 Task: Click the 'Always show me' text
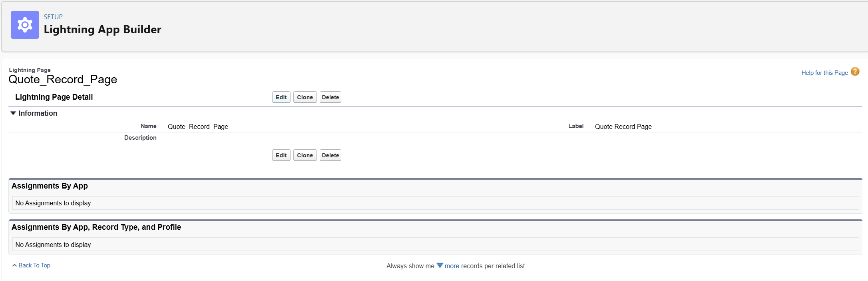coord(410,266)
